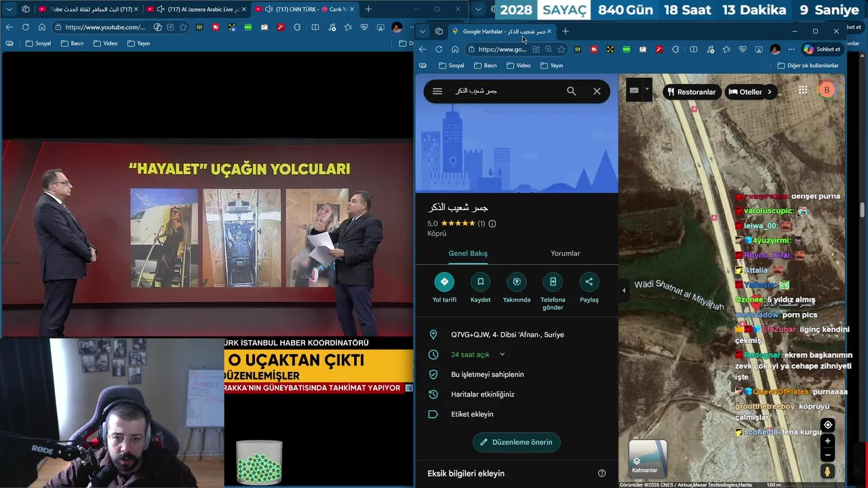The width and height of the screenshot is (868, 488).
Task: Collapse the Maps side panel arrow
Action: click(624, 290)
